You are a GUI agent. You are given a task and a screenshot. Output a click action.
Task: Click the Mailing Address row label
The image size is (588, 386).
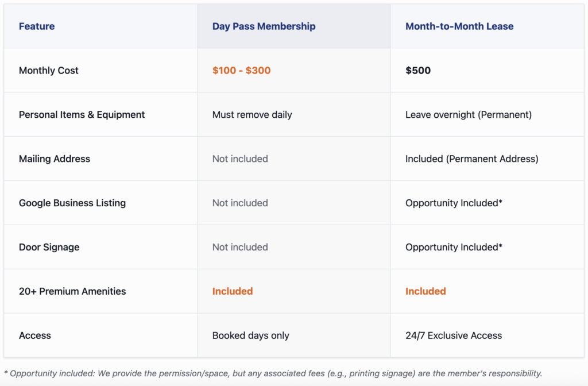click(x=55, y=159)
